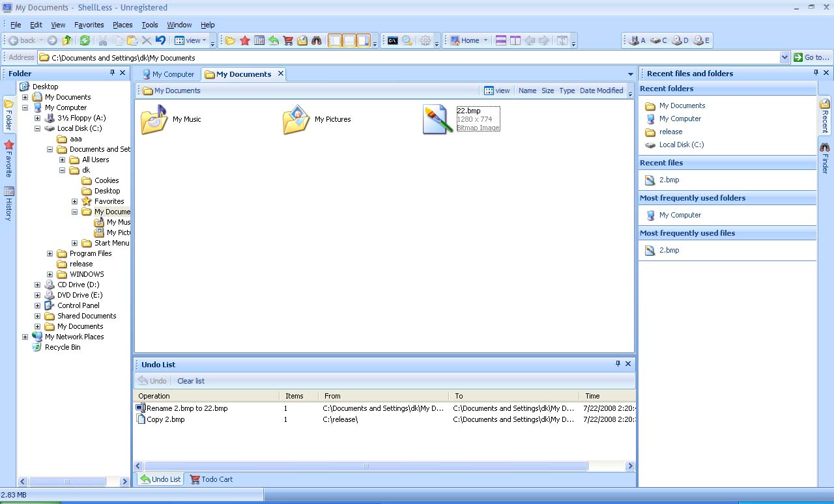Click the Undo List horizontal scrollbar

pos(366,466)
